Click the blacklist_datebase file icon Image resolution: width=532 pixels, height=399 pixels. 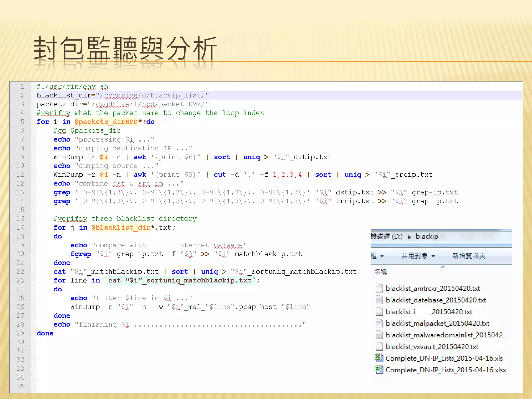[379, 300]
